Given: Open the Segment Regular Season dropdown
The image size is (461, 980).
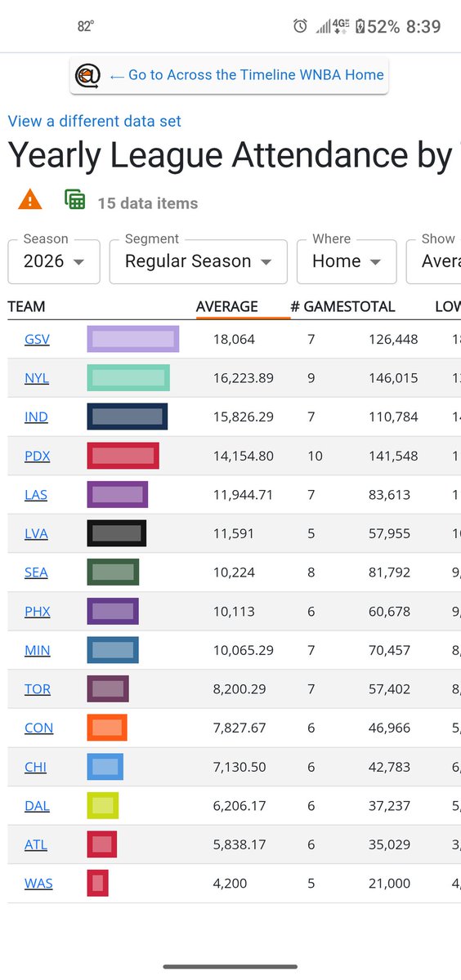Looking at the screenshot, I should click(x=199, y=261).
